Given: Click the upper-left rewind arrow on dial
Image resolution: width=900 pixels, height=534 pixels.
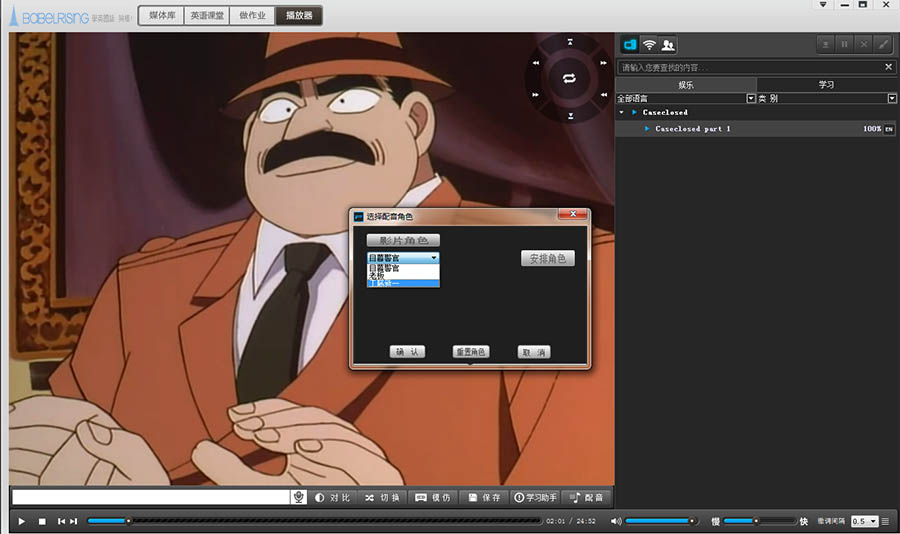Looking at the screenshot, I should click(x=536, y=63).
